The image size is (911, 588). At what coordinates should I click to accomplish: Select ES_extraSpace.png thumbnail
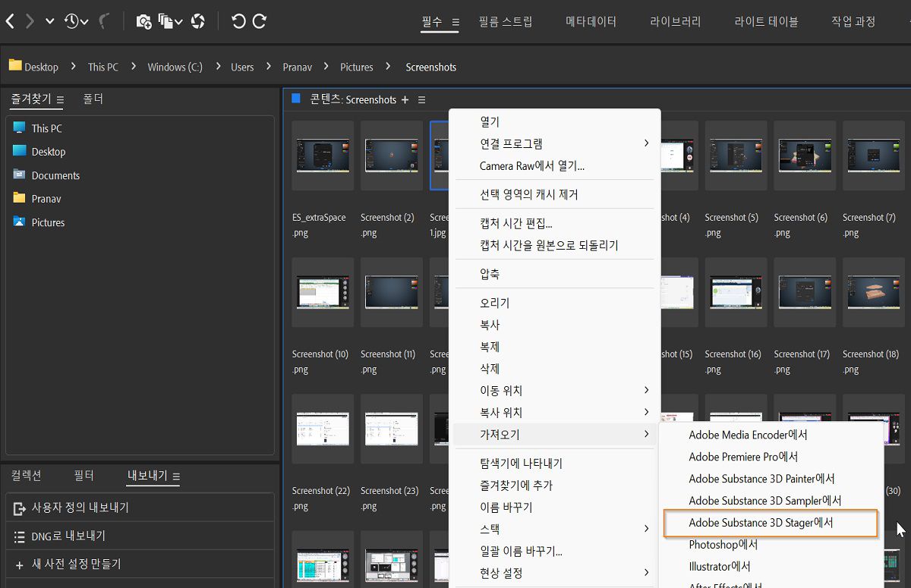click(x=323, y=156)
